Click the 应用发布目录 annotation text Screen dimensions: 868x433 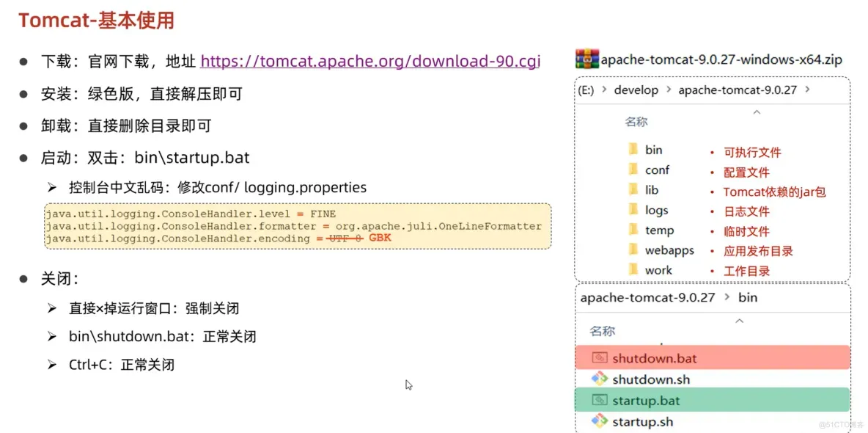(758, 250)
